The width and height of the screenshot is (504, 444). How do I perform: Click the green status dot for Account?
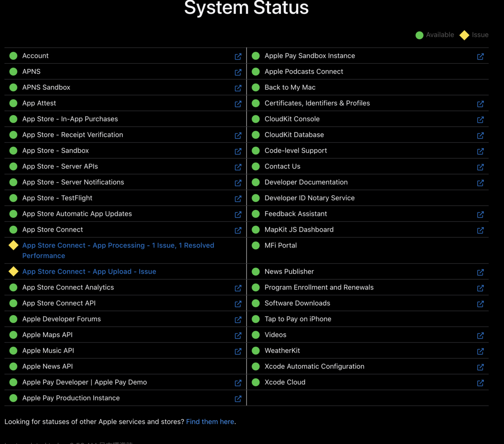(x=13, y=56)
